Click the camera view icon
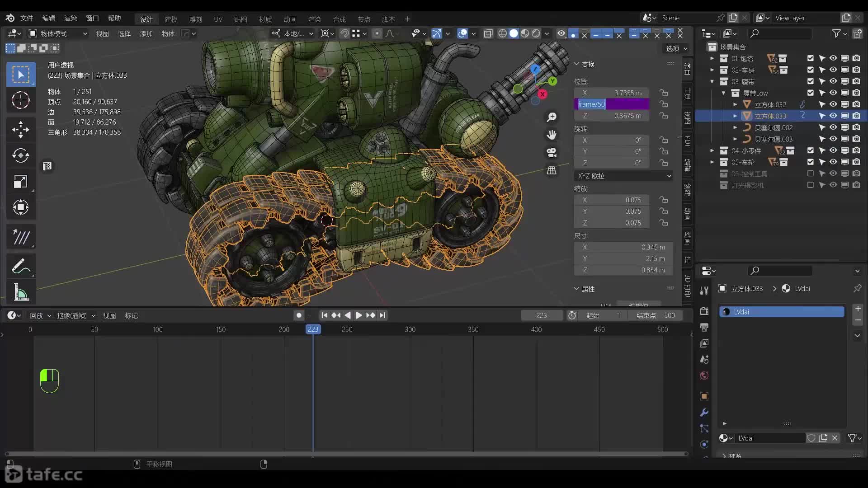This screenshot has height=488, width=868. pyautogui.click(x=552, y=153)
